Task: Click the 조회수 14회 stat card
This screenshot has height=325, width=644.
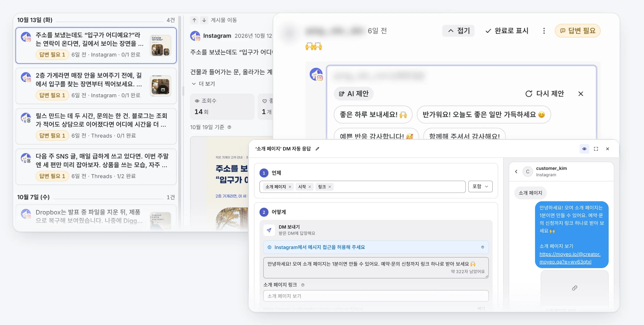Action: pos(222,107)
